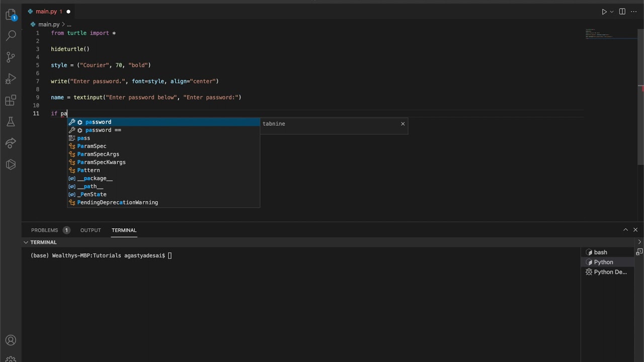Open the Search view in activity bar
Viewport: 644px width, 362px height.
pyautogui.click(x=11, y=36)
